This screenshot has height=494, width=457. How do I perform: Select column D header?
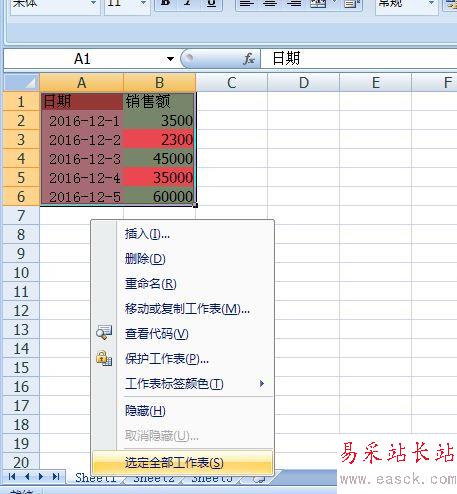tap(304, 83)
